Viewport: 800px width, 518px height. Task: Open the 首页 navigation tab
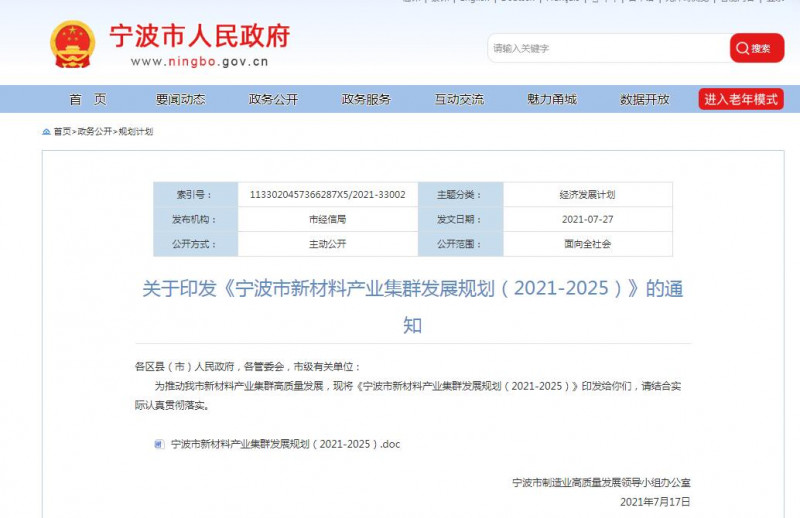pyautogui.click(x=87, y=99)
